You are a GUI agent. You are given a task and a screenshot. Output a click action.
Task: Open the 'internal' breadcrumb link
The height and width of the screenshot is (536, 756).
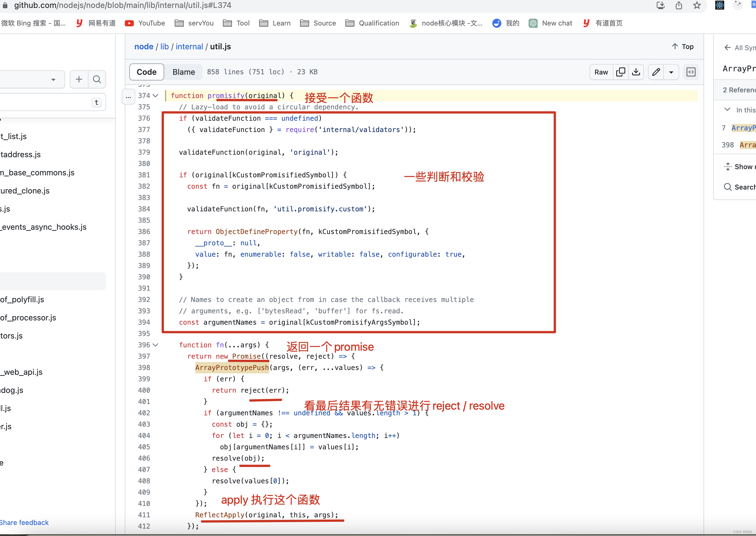(x=189, y=46)
